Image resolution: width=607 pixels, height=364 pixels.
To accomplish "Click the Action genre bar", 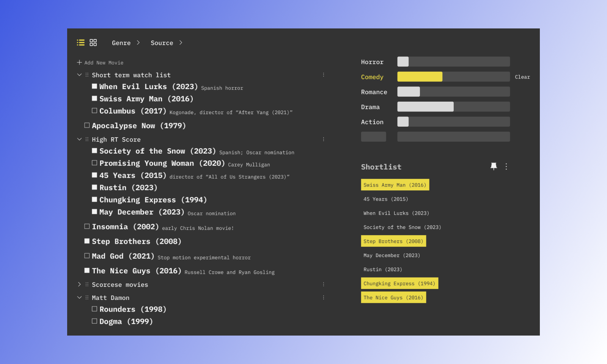I will click(x=453, y=121).
